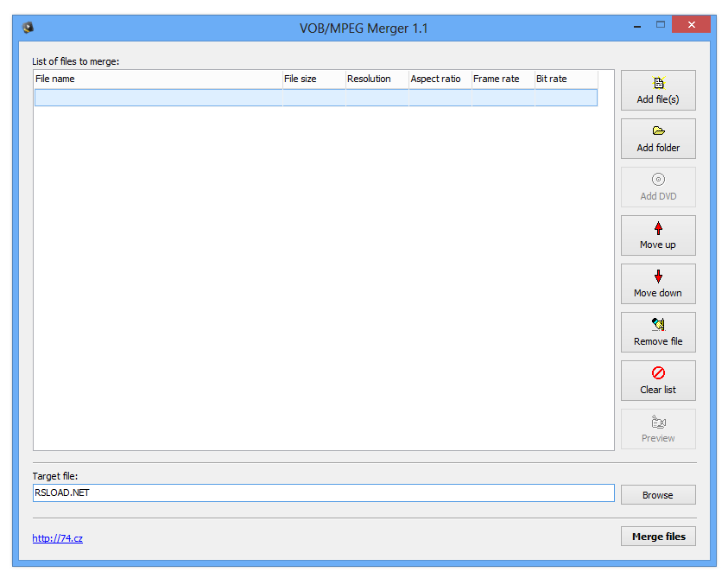Click the Bit rate column header
Screen dimensions: 728x572
coord(565,79)
